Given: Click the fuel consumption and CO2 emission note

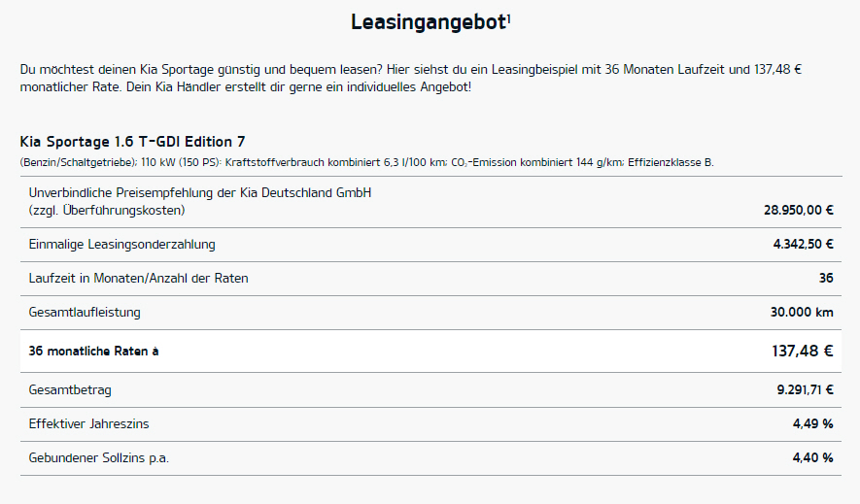Looking at the screenshot, I should (x=367, y=163).
